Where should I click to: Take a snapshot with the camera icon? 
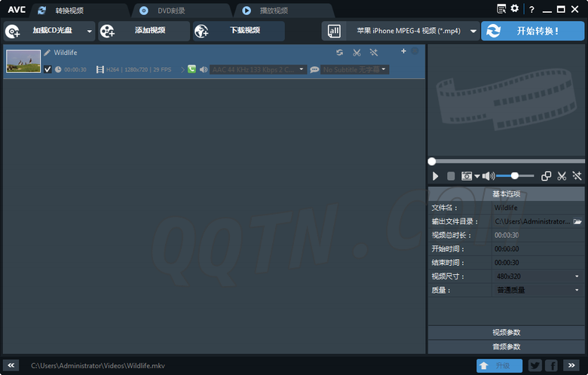click(x=467, y=175)
